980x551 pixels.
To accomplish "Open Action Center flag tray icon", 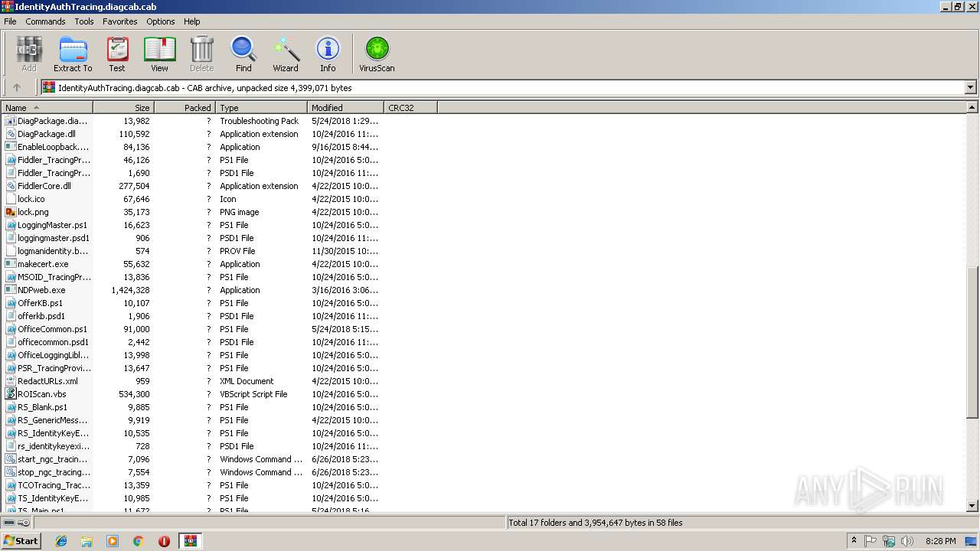I will coord(871,541).
